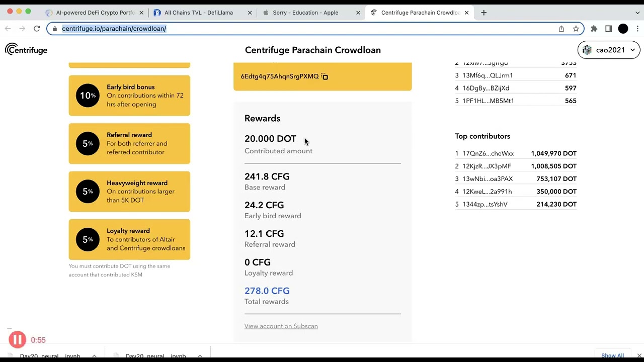
Task: Open the browser extensions puzzle icon
Action: (594, 29)
